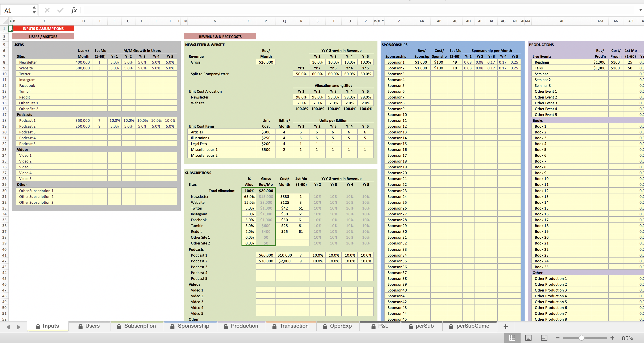The image size is (644, 343).
Task: Select column AL header
Action: click(562, 21)
